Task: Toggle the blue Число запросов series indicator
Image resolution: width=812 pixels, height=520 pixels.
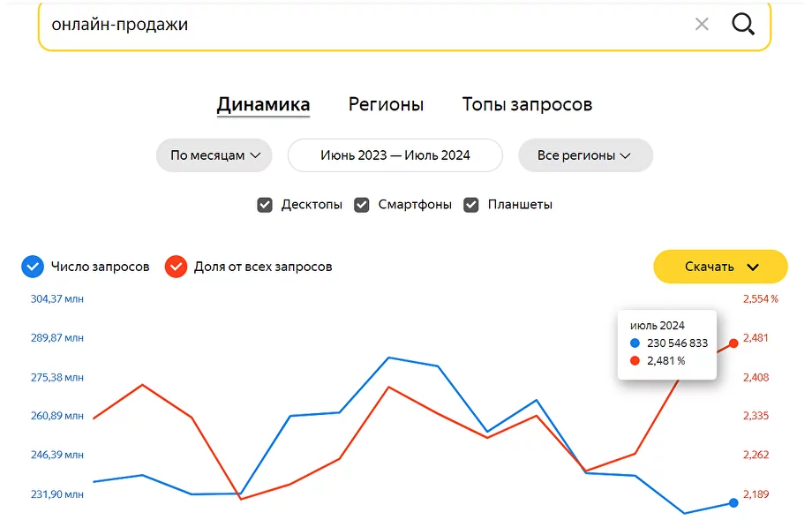Action: pos(33,267)
